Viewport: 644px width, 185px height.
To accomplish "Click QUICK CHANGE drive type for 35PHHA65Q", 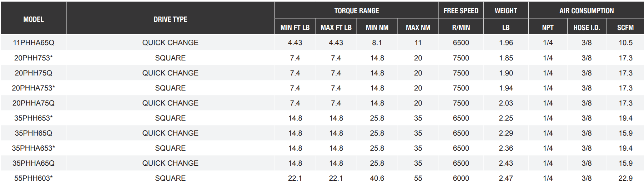I will click(170, 163).
